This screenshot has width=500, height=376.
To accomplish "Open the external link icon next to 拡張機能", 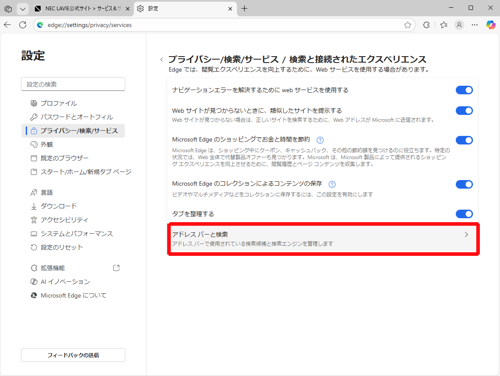I will (x=116, y=268).
